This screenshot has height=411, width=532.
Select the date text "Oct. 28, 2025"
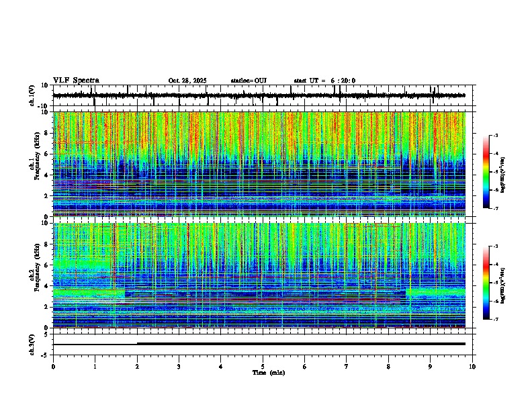pos(187,81)
